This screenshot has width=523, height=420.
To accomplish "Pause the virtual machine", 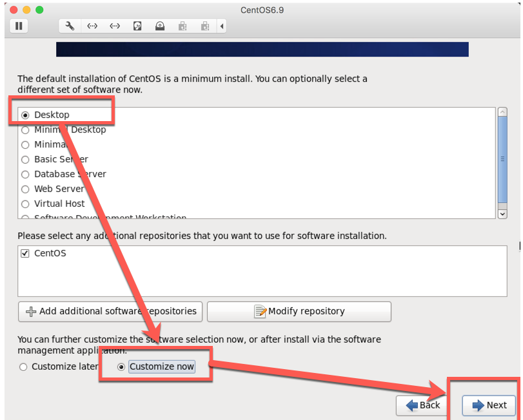I will coord(19,26).
